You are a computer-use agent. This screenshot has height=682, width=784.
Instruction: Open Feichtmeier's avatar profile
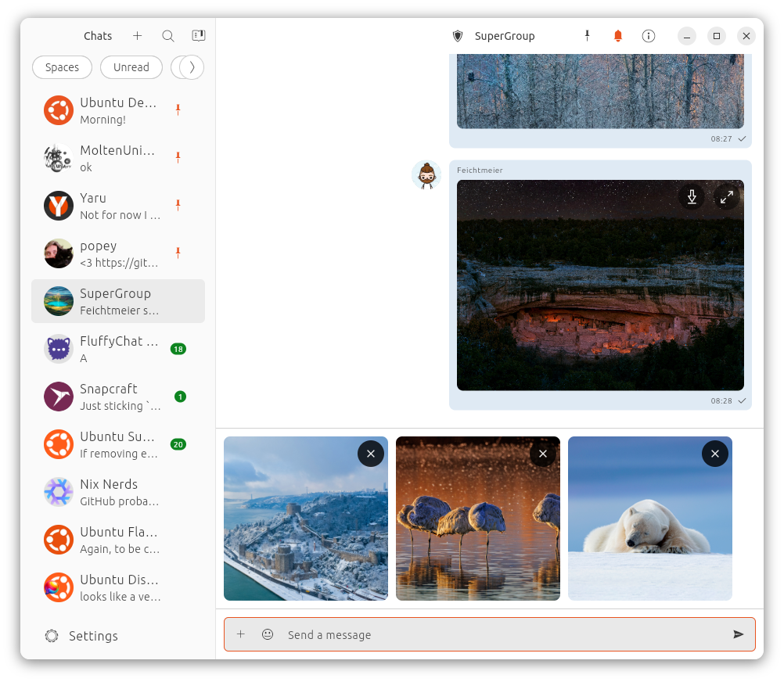coord(426,175)
